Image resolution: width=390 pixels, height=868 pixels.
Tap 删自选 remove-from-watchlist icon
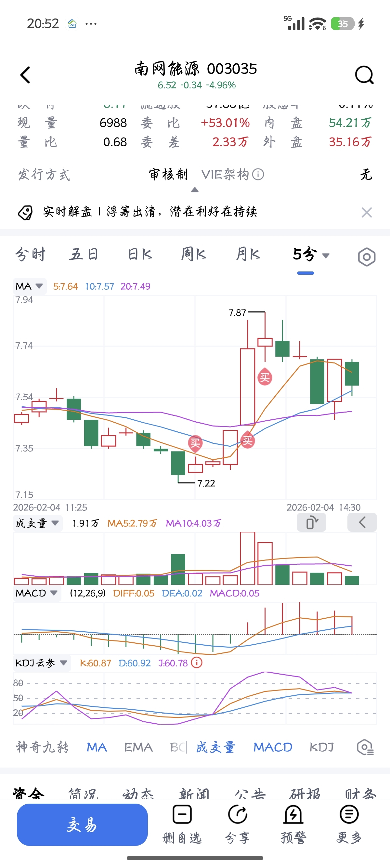coord(182,814)
